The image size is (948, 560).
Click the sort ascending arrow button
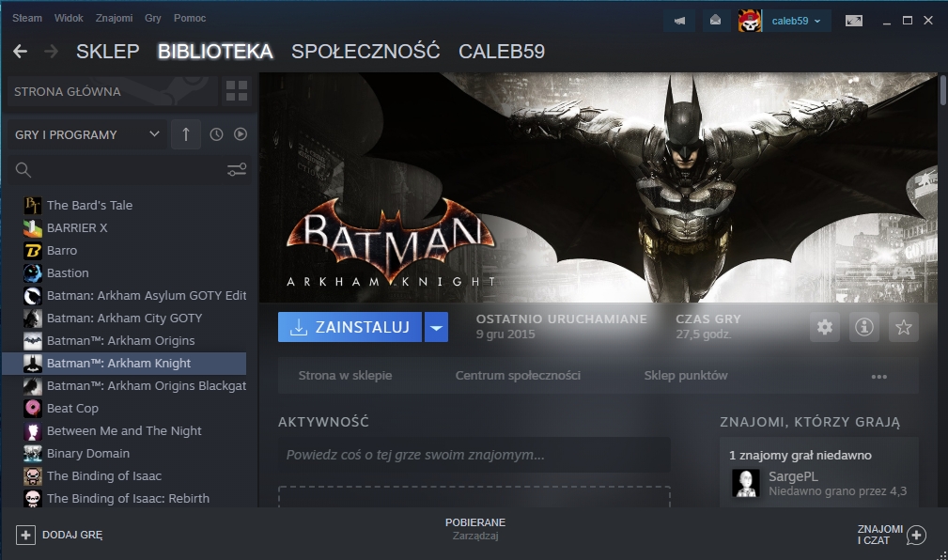tap(186, 134)
